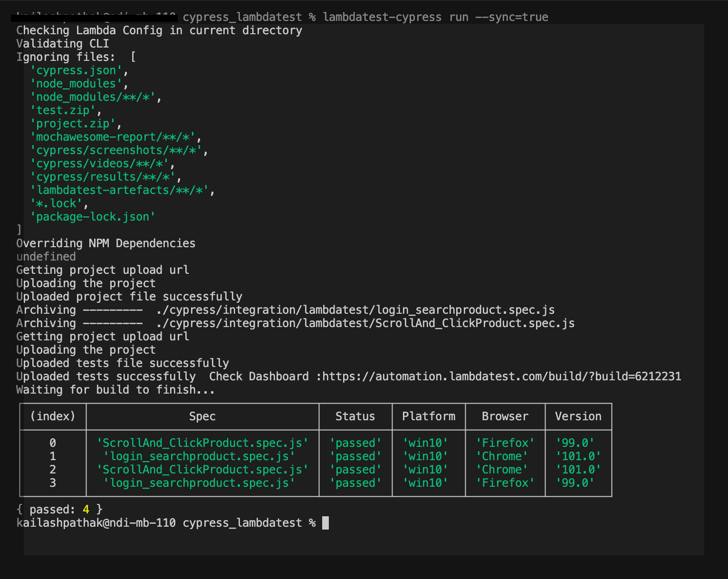Click 'Chrome' in the index 2 row

click(502, 470)
